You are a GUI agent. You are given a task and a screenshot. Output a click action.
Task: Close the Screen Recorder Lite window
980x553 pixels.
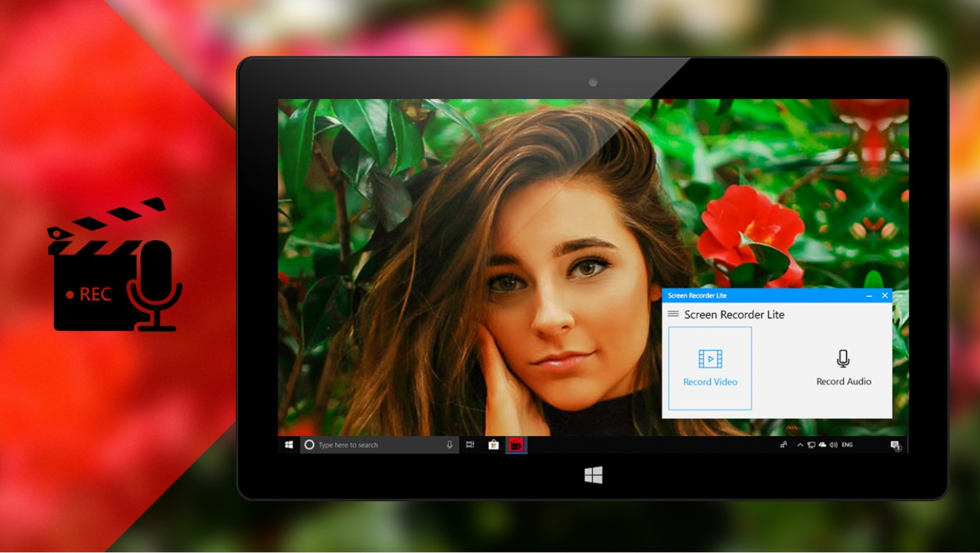(884, 296)
